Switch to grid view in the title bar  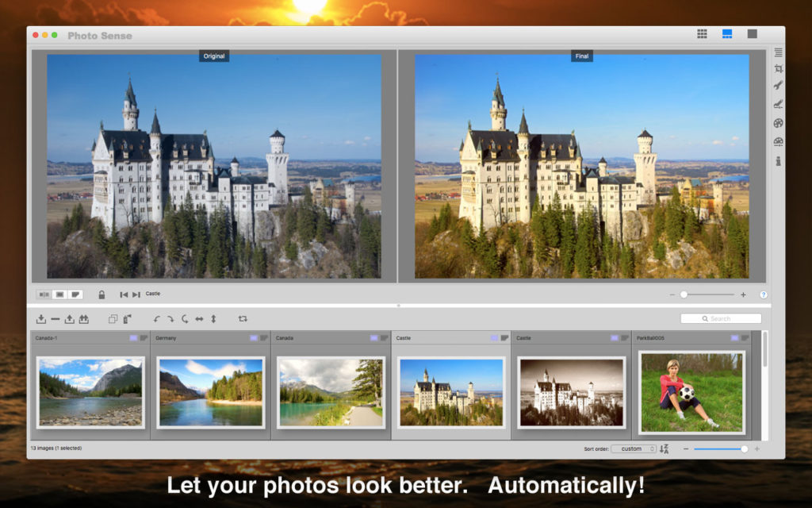701,33
